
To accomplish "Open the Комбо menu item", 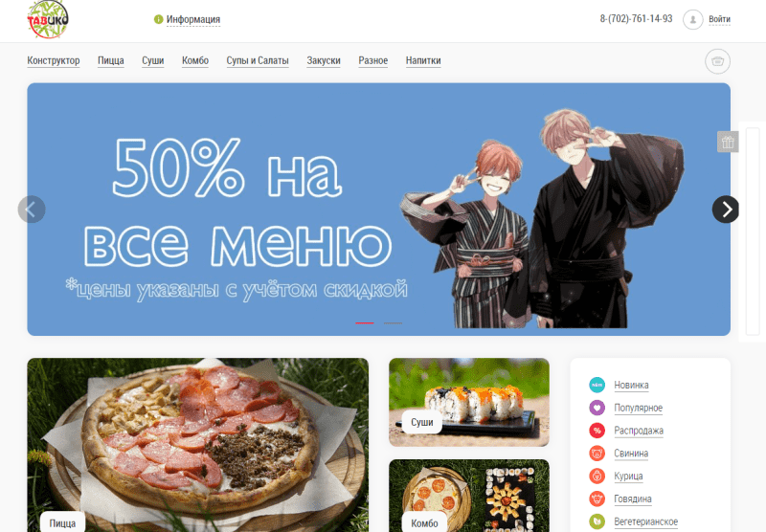I will 195,60.
